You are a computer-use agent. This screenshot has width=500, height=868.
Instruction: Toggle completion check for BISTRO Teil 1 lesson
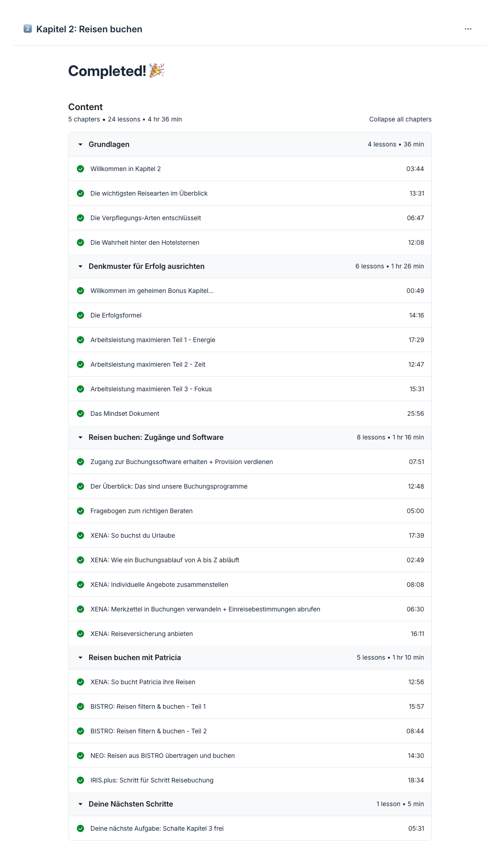[x=80, y=707]
